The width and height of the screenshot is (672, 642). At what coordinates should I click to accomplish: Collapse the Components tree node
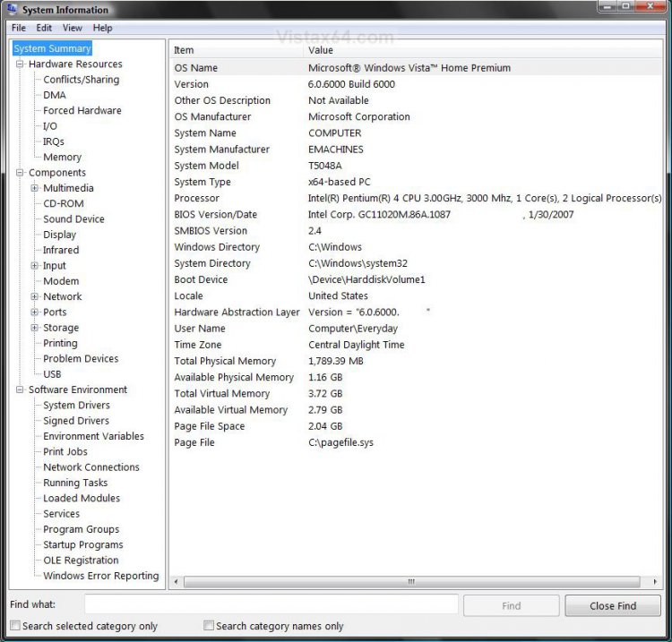pos(20,173)
